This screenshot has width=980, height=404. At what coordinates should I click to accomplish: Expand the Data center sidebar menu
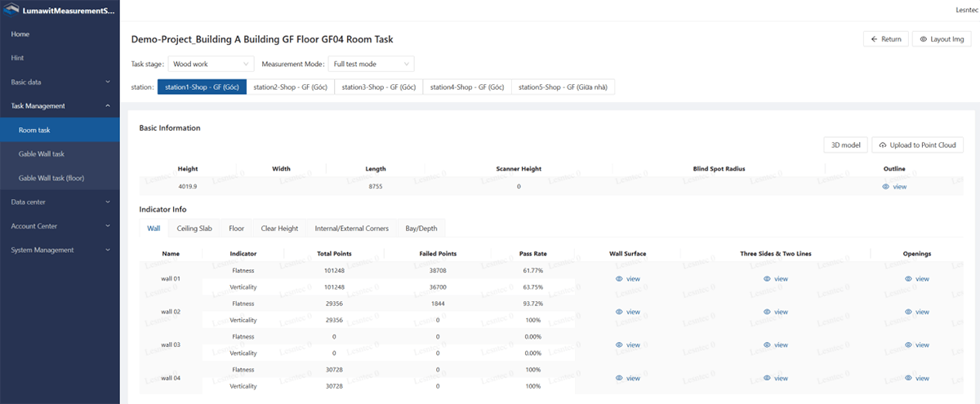pos(60,202)
